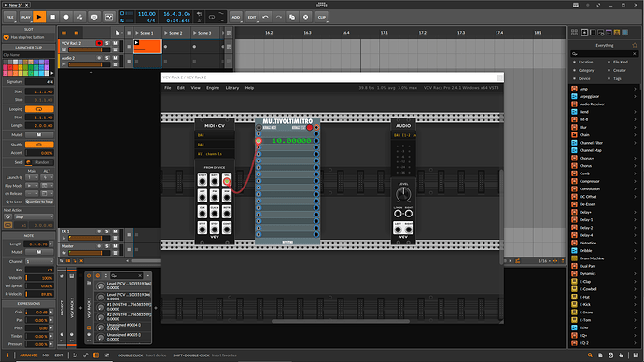Viewport: 644px width, 362px height.
Task: Click the global Record button
Action: (66, 17)
